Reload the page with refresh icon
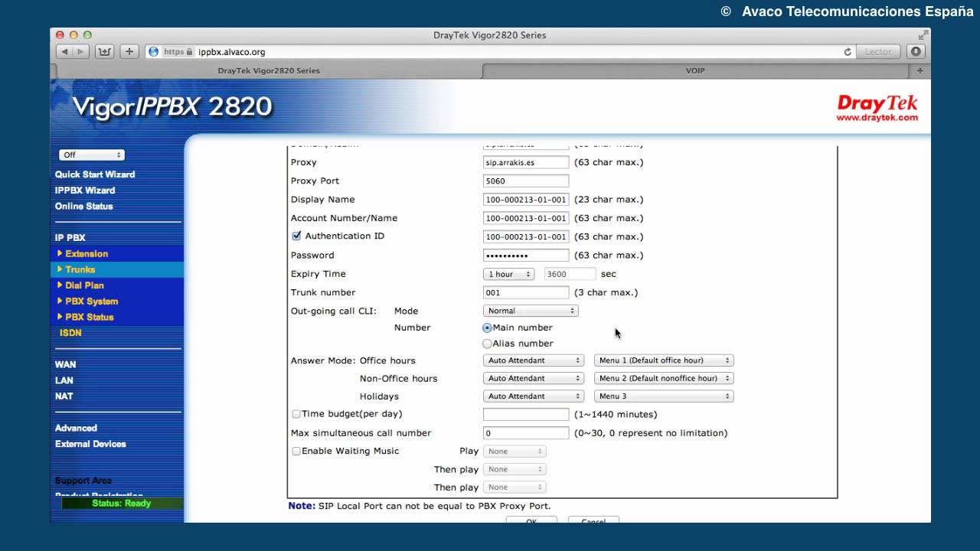980x551 pixels. (x=848, y=52)
